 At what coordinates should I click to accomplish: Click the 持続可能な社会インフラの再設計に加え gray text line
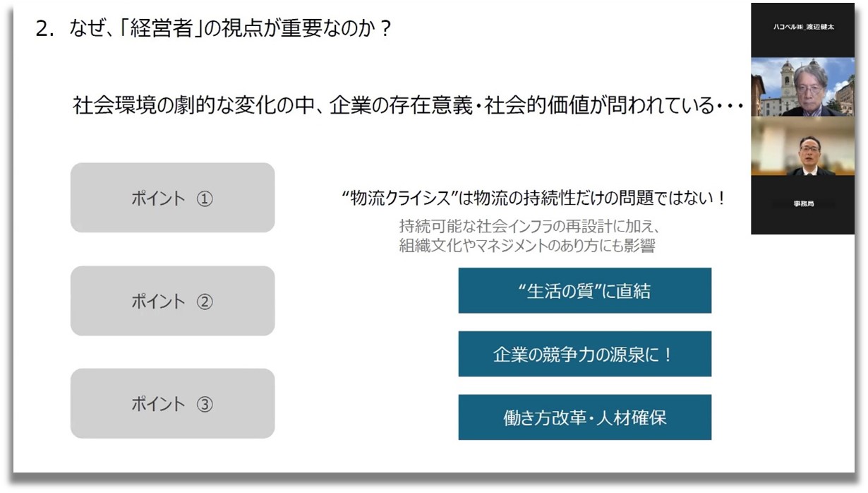pyautogui.click(x=529, y=227)
